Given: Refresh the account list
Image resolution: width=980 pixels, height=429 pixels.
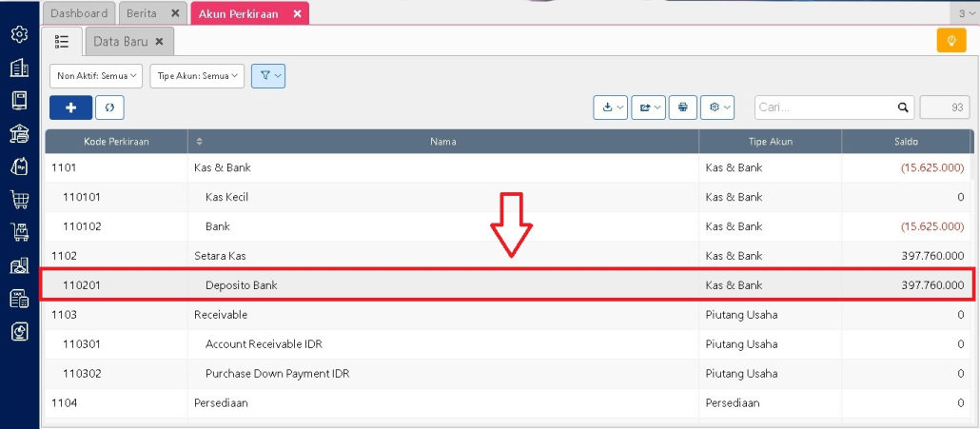Looking at the screenshot, I should pos(109,107).
